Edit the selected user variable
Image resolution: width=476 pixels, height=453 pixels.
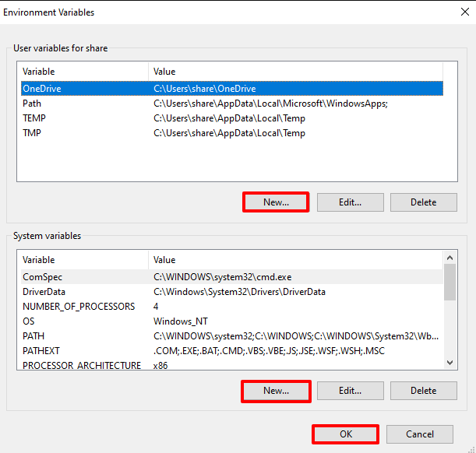click(351, 202)
